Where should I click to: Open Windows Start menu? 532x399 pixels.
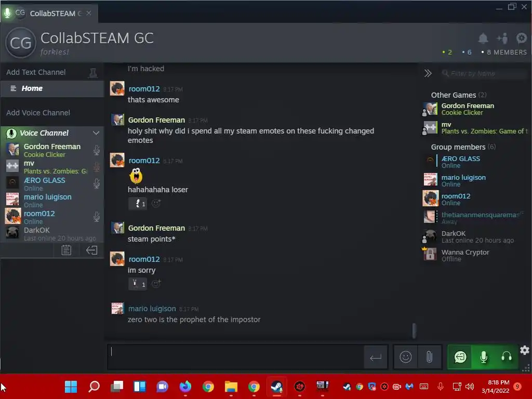click(71, 387)
